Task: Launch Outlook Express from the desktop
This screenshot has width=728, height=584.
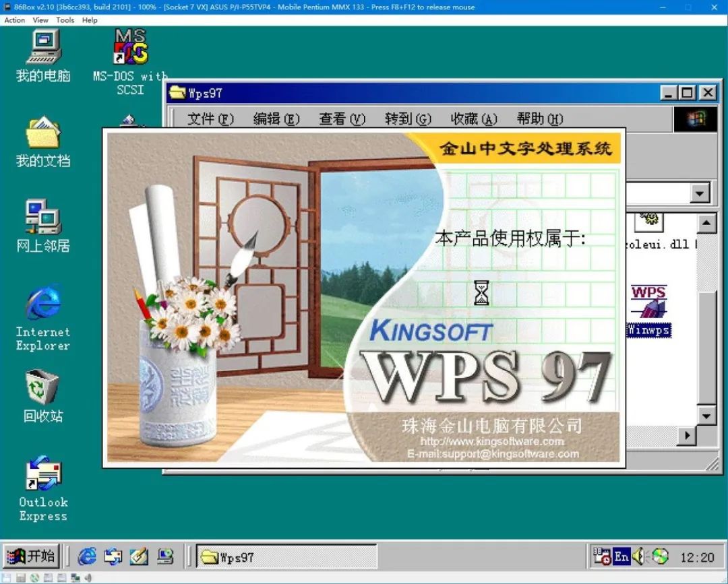Action: pos(42,475)
